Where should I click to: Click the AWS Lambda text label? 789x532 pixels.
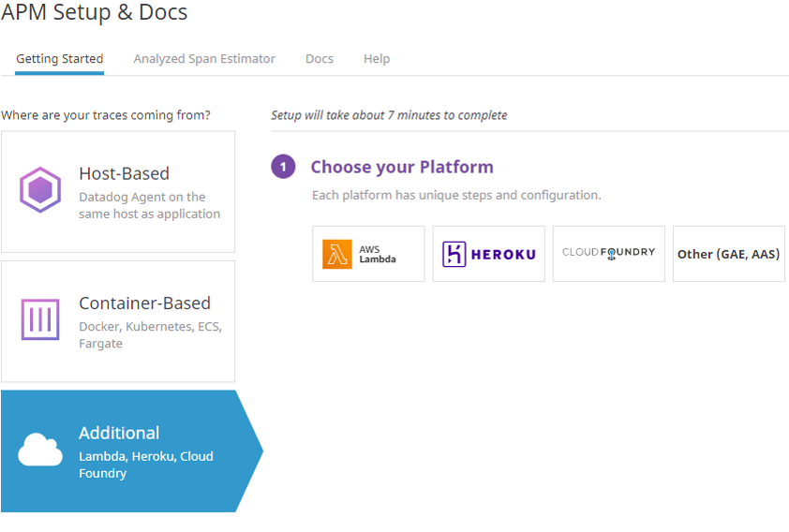click(378, 254)
